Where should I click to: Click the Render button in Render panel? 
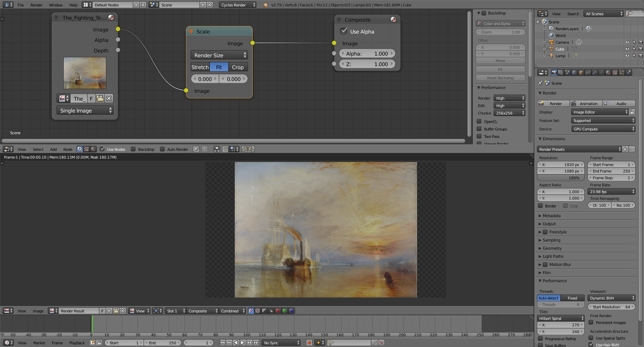click(x=554, y=103)
